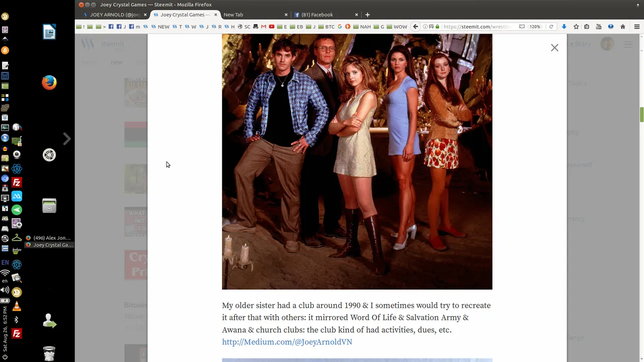Viewport: 644px width, 362px height.
Task: Open the webcam Cheese icon
Action: tap(17, 155)
